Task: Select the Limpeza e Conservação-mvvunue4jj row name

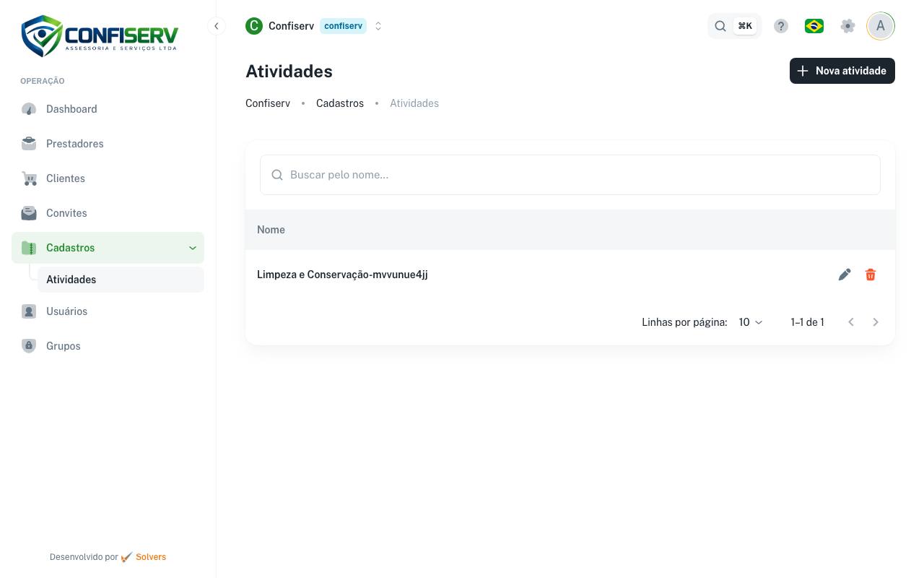Action: (x=342, y=275)
